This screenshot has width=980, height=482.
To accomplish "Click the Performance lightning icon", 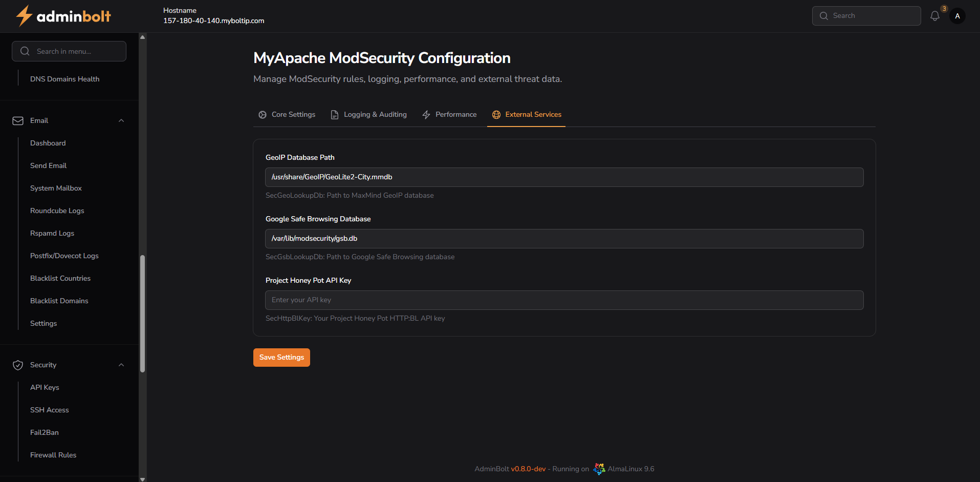I will (426, 115).
